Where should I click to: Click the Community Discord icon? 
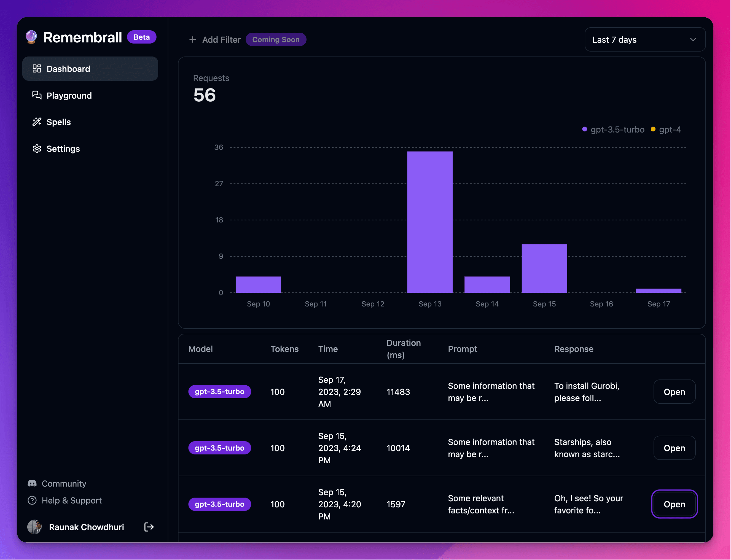click(32, 484)
